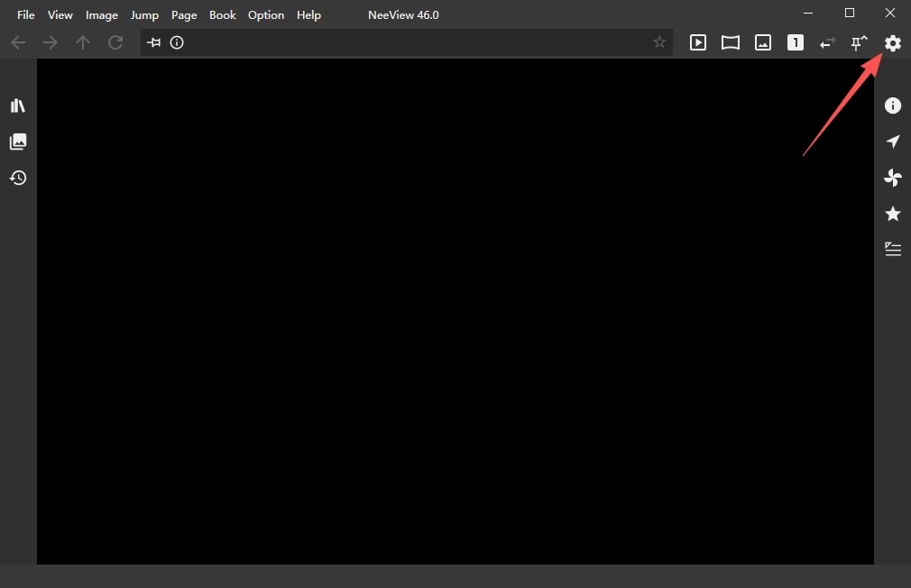
Task: Open the Page List panel in the left sidebar
Action: [18, 142]
